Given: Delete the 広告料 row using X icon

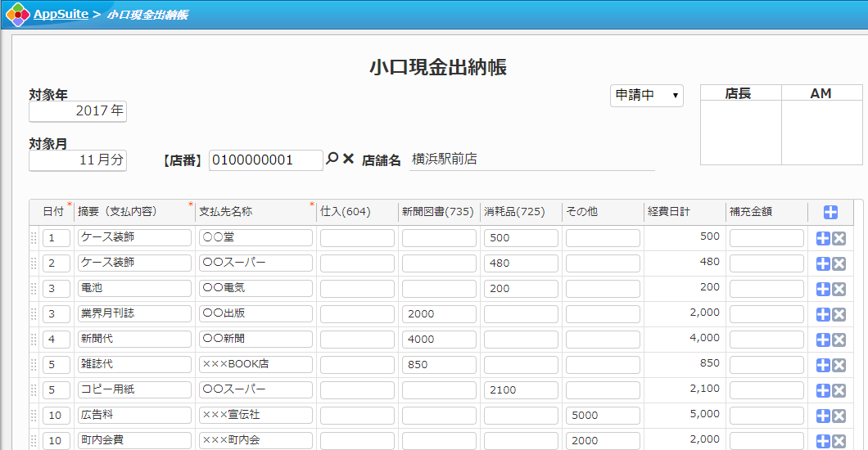Looking at the screenshot, I should click(x=839, y=416).
